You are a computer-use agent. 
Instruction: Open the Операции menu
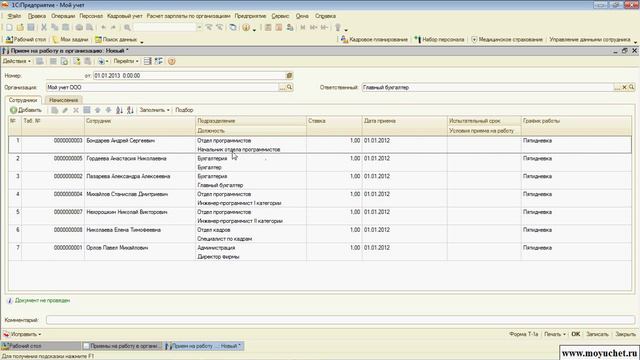click(x=63, y=16)
